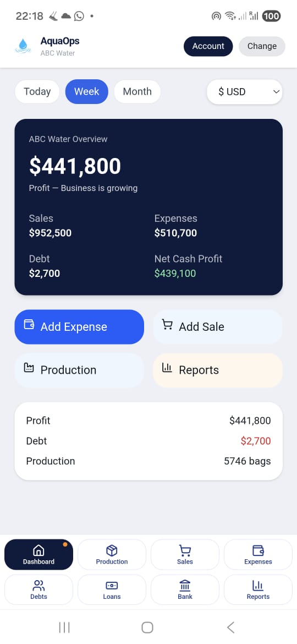Tap the Wi-Fi status icon
This screenshot has height=644, width=297.
230,16
